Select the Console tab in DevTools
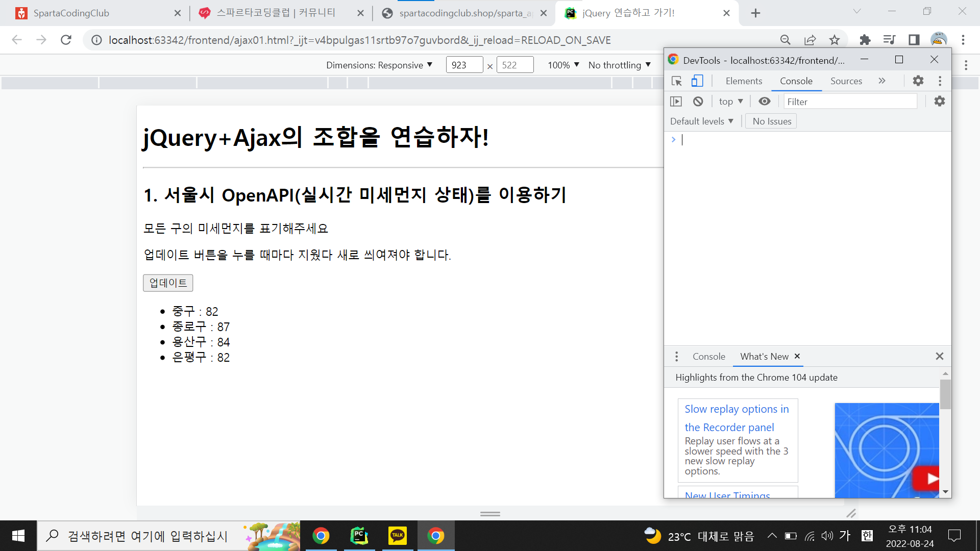Screen dimensions: 980x551 796,81
